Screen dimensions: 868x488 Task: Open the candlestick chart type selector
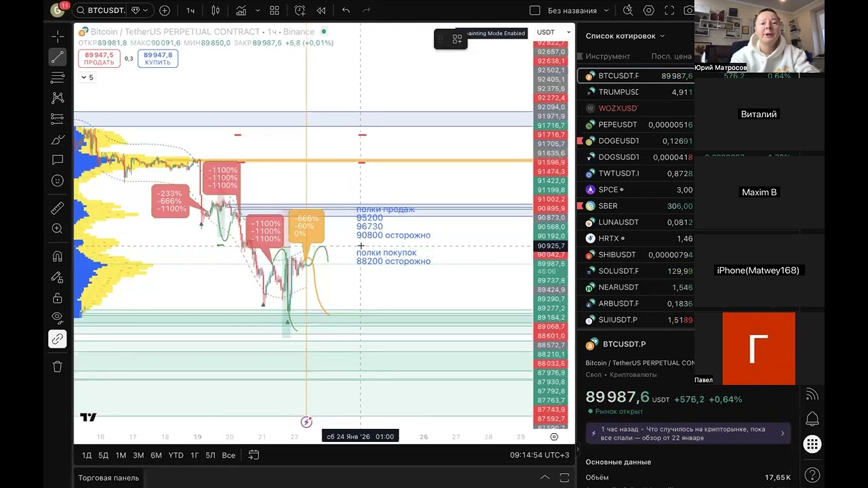(216, 10)
